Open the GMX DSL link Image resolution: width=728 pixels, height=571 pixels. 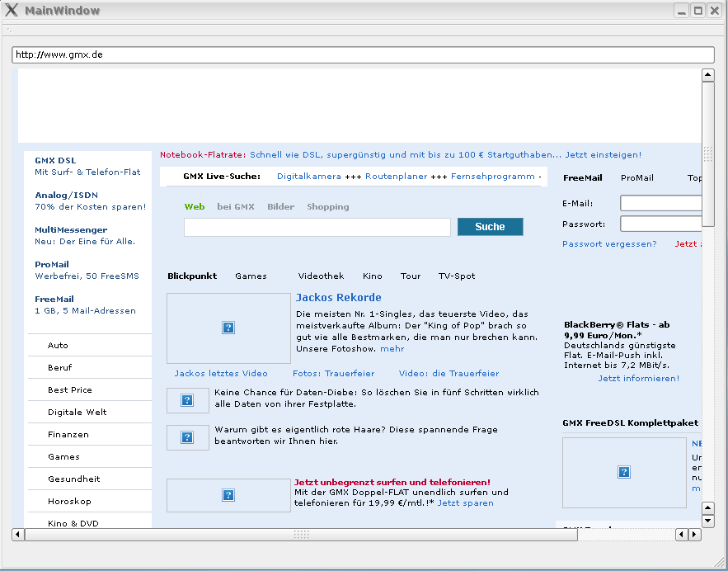point(55,161)
